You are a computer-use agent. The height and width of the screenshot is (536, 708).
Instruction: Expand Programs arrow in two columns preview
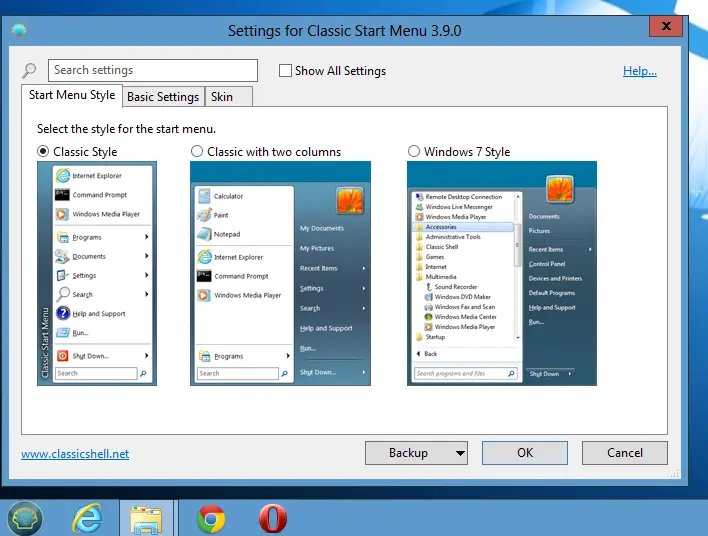pyautogui.click(x=288, y=356)
